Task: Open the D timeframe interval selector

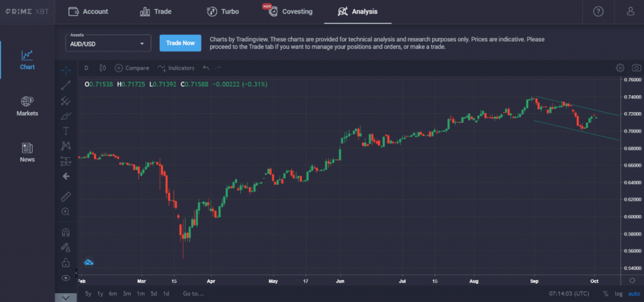Action: pos(86,68)
